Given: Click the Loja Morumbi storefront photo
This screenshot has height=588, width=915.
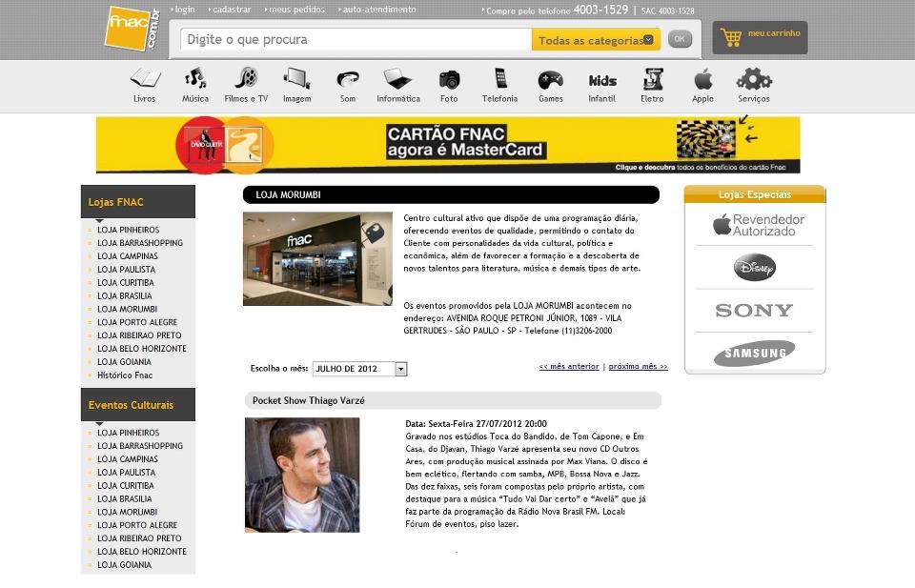Looking at the screenshot, I should coord(318,259).
